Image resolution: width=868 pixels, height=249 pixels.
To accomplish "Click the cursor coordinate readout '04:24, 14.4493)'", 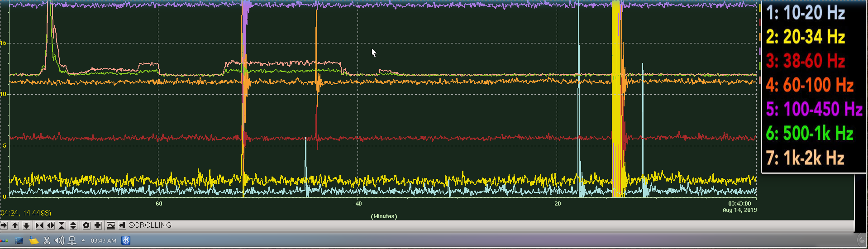I will (x=25, y=213).
